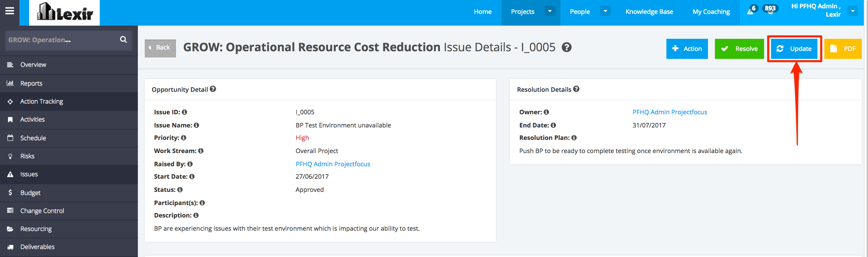This screenshot has height=257, width=868.
Task: Click the GROW: Operation search field
Action: 68,40
